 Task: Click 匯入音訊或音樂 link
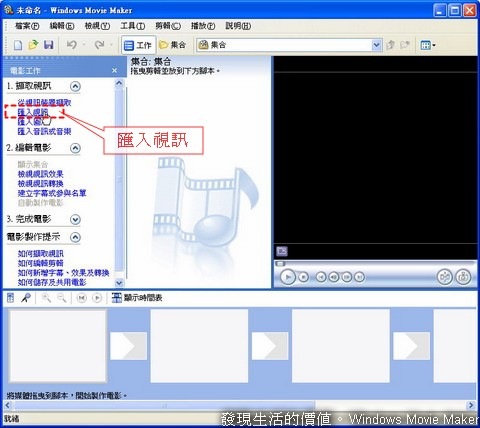(x=44, y=131)
